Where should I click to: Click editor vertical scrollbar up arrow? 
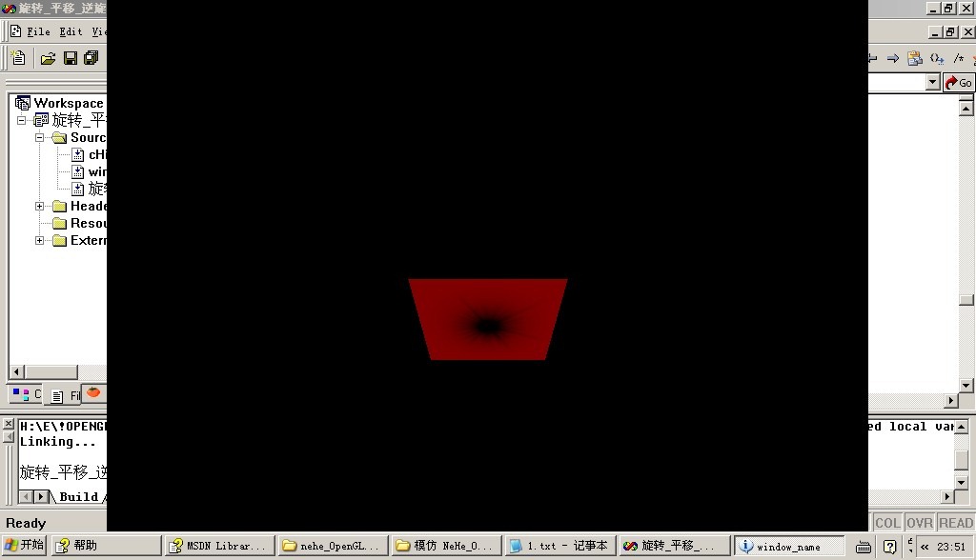966,109
